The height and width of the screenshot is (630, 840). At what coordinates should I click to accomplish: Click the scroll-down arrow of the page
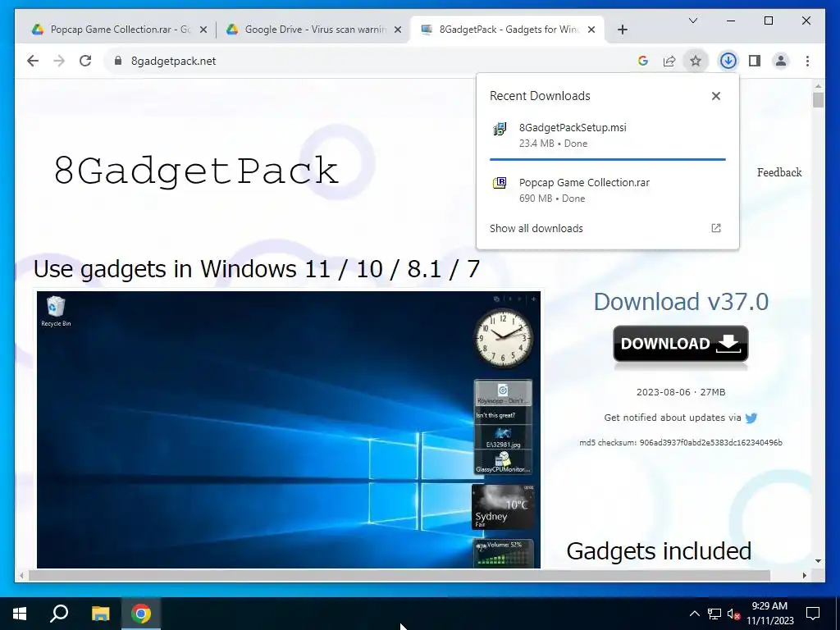point(818,561)
